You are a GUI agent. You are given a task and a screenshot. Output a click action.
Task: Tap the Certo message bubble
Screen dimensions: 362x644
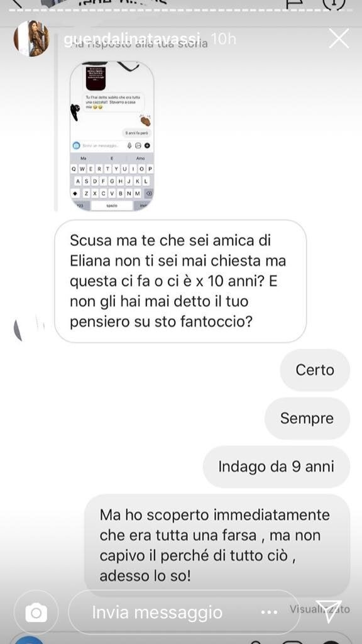tap(315, 370)
